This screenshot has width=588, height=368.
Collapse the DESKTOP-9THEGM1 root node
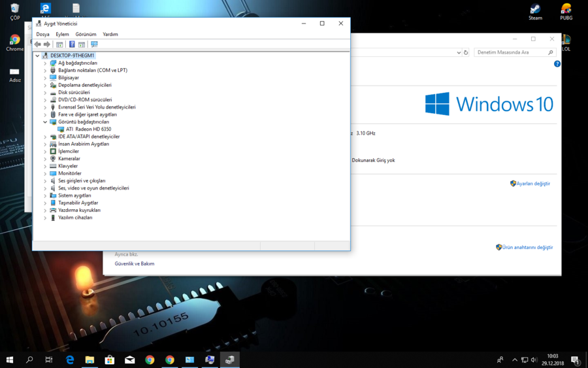37,56
